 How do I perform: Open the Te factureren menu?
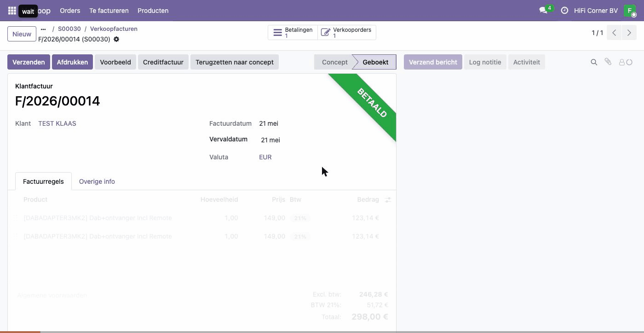click(109, 10)
